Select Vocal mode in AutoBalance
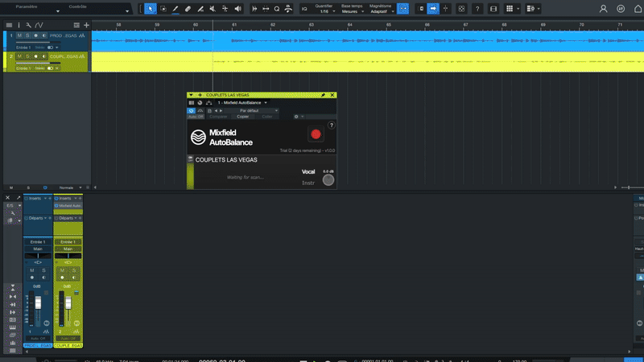Screen dimensions: 644x362 (308, 172)
